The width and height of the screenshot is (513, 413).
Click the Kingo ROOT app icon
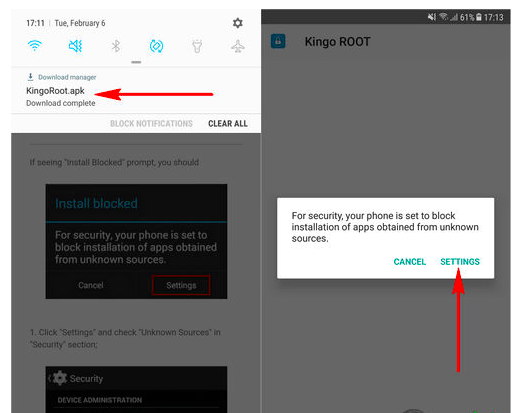[x=278, y=41]
